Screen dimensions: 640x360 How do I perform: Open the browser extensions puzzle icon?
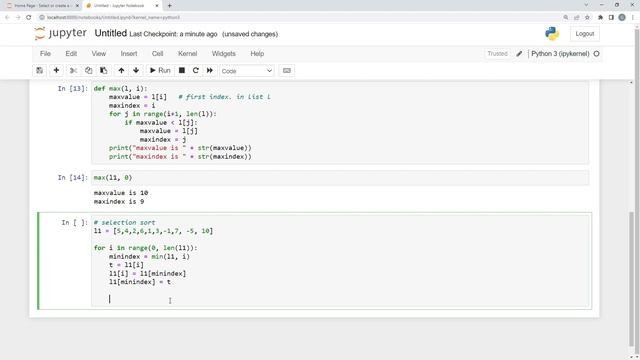pyautogui.click(x=600, y=18)
